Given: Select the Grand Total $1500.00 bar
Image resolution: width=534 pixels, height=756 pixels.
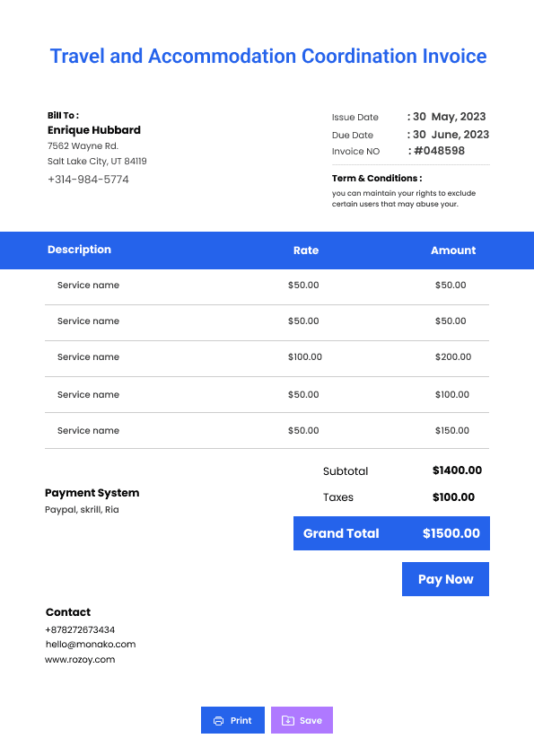Looking at the screenshot, I should (391, 533).
